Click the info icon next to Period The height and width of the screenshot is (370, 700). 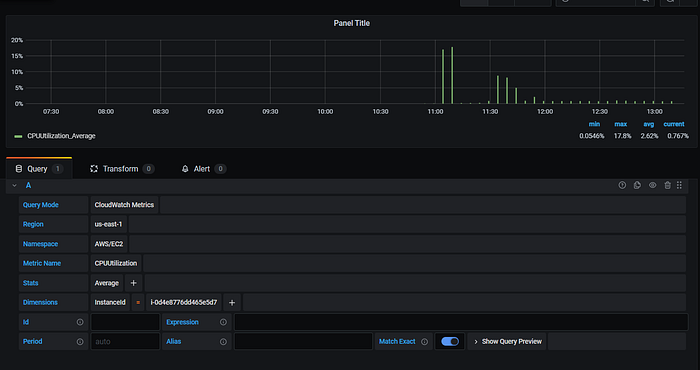pos(80,341)
